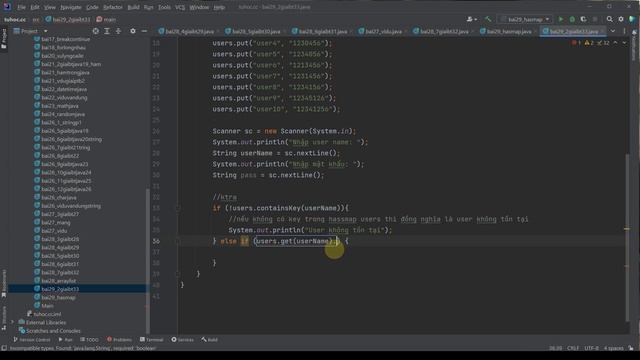Click bai29_2giaibt33 breadcrumb in navigation bar
The height and width of the screenshot is (360, 640).
68,19
